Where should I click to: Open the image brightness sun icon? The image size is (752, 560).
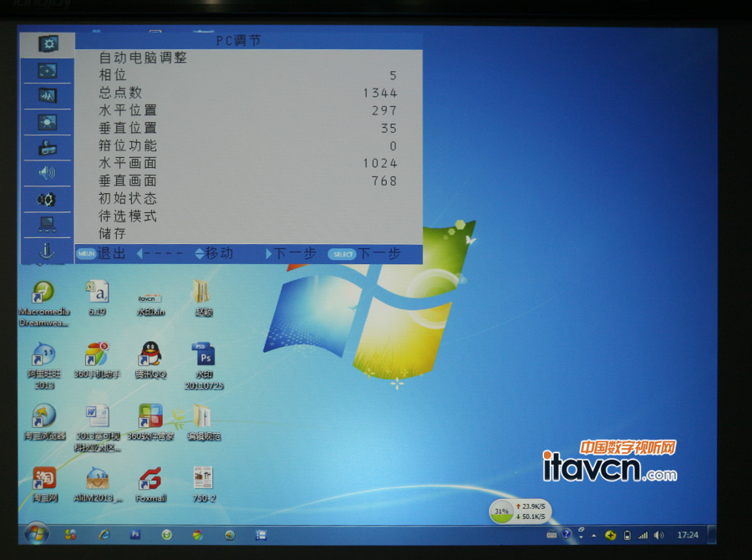(x=48, y=122)
